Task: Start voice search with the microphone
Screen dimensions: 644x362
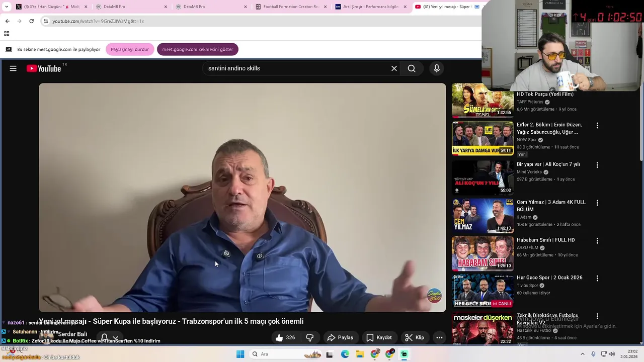Action: (437, 68)
